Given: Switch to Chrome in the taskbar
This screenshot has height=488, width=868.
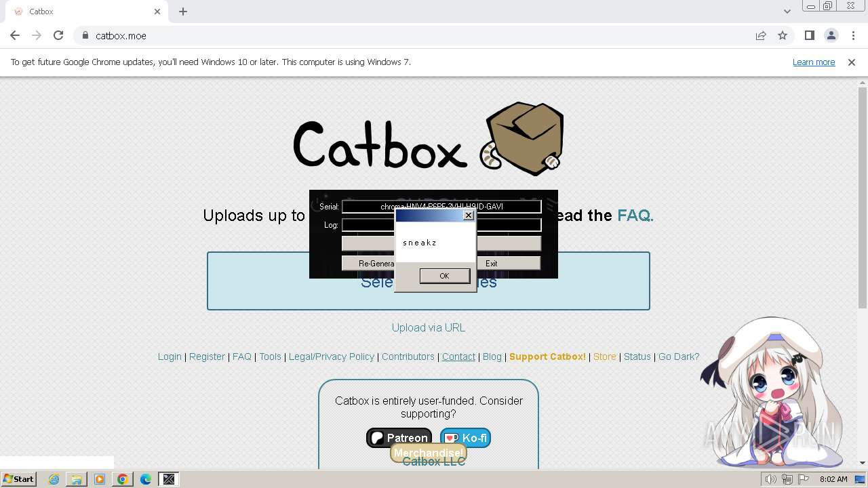Looking at the screenshot, I should tap(123, 479).
